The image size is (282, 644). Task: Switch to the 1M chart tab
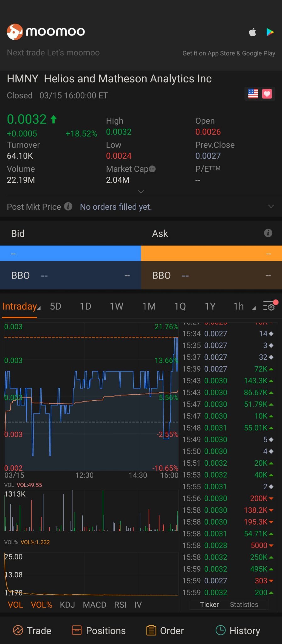pos(149,306)
